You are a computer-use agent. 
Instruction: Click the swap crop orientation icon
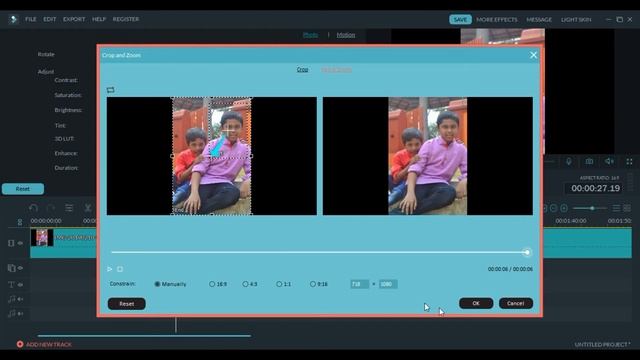click(111, 90)
